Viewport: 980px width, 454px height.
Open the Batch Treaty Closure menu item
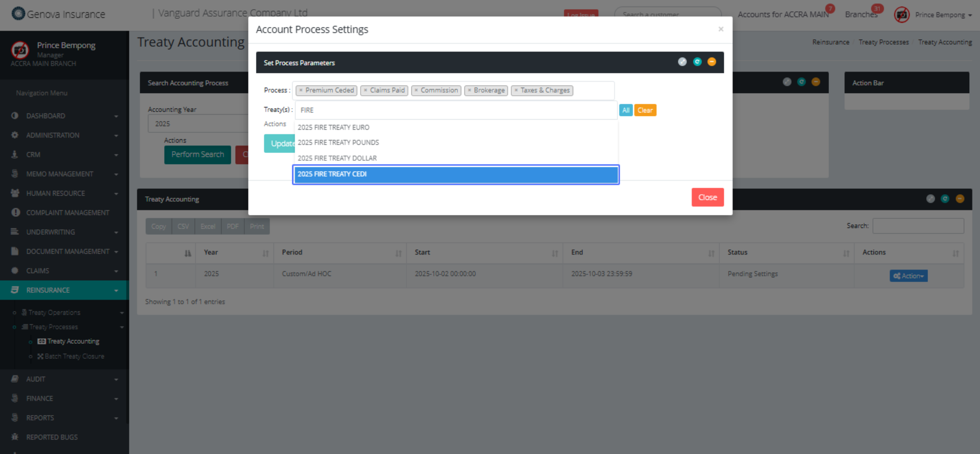coord(74,356)
